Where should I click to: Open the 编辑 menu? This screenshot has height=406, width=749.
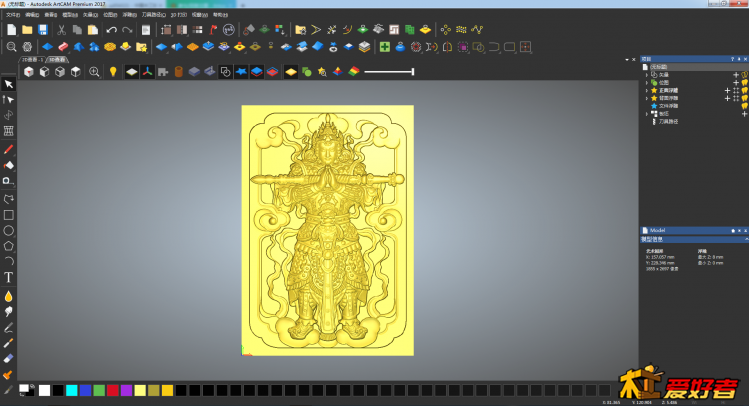coord(32,15)
